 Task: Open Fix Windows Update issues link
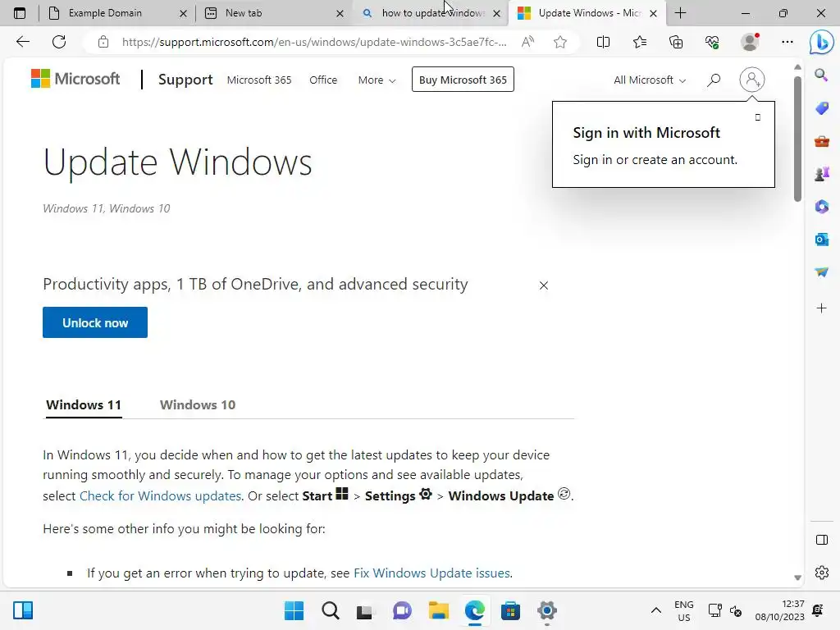[x=432, y=573]
